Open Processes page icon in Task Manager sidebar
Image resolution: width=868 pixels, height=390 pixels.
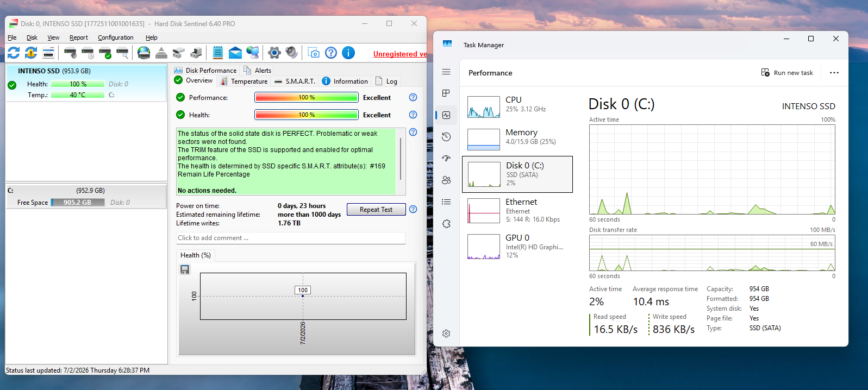[x=446, y=93]
